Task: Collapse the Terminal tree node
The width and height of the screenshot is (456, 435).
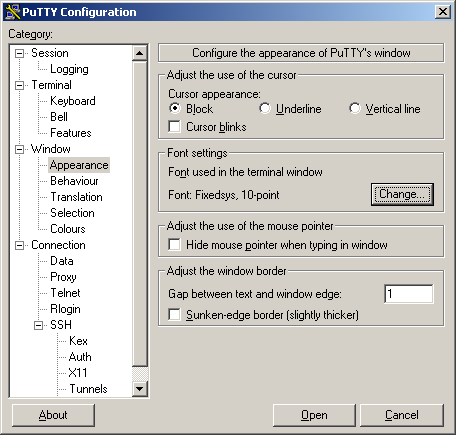Action: coord(20,85)
